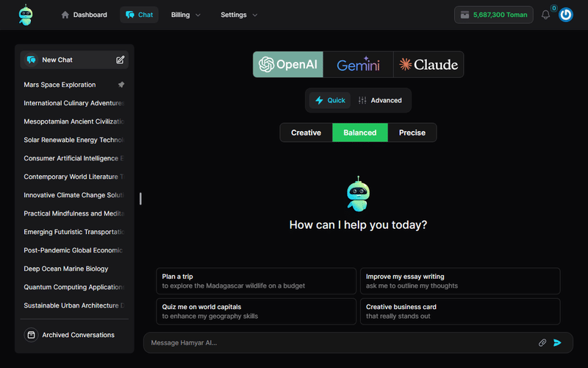Choose the Balanced response style
This screenshot has height=368, width=588.
[360, 132]
